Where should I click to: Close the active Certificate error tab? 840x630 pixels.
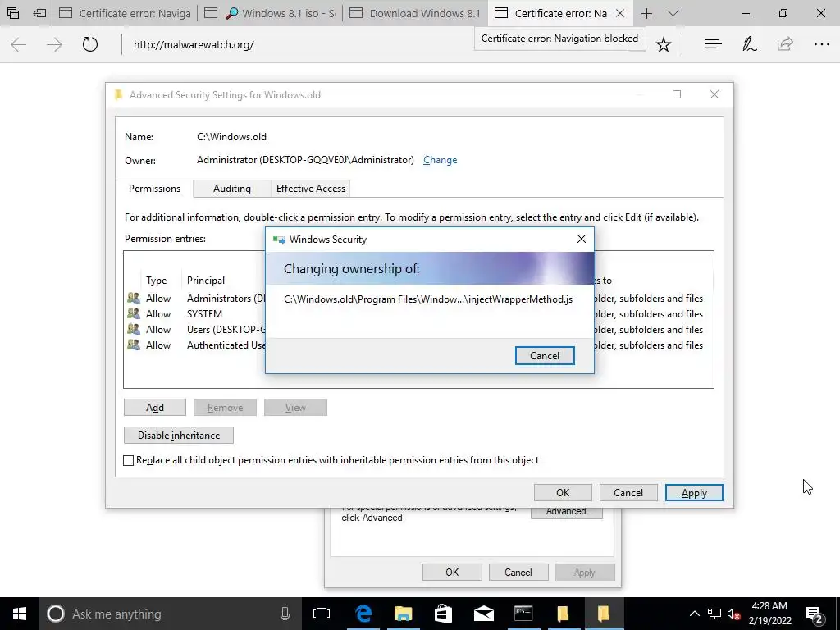[x=620, y=13]
